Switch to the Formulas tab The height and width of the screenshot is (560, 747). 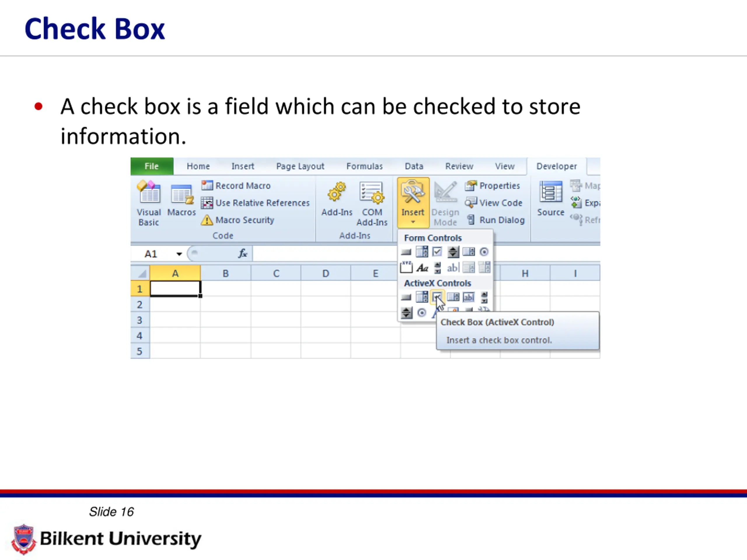point(364,166)
